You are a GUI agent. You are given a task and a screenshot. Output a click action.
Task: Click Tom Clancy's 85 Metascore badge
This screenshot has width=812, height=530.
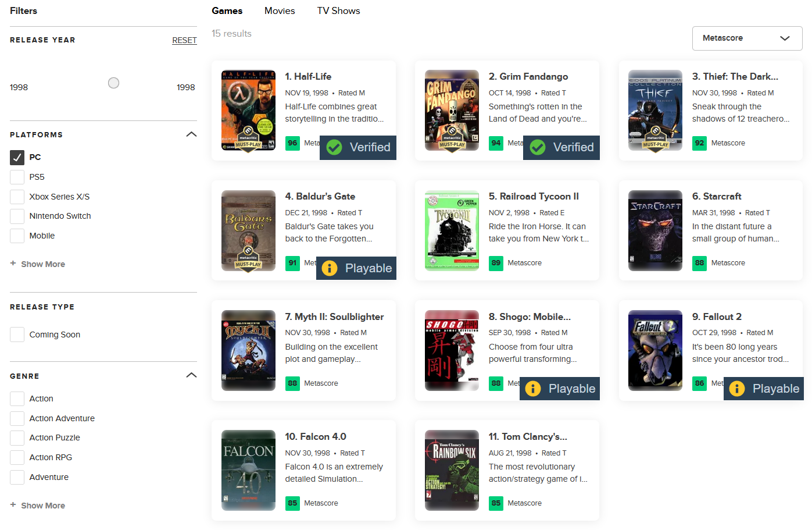[x=496, y=503]
